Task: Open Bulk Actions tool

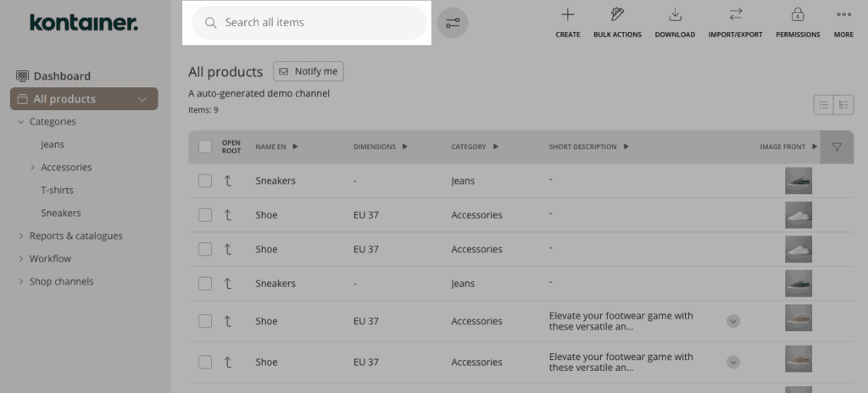Action: click(x=617, y=15)
